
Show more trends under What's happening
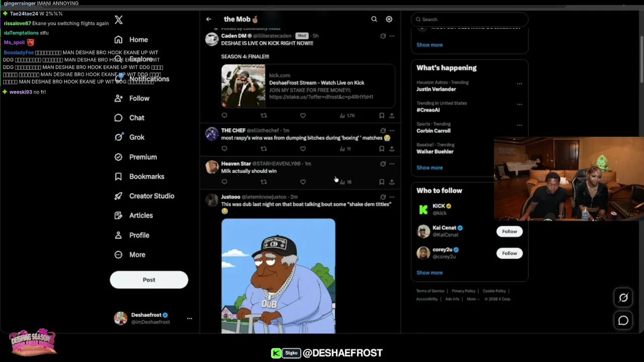click(429, 167)
